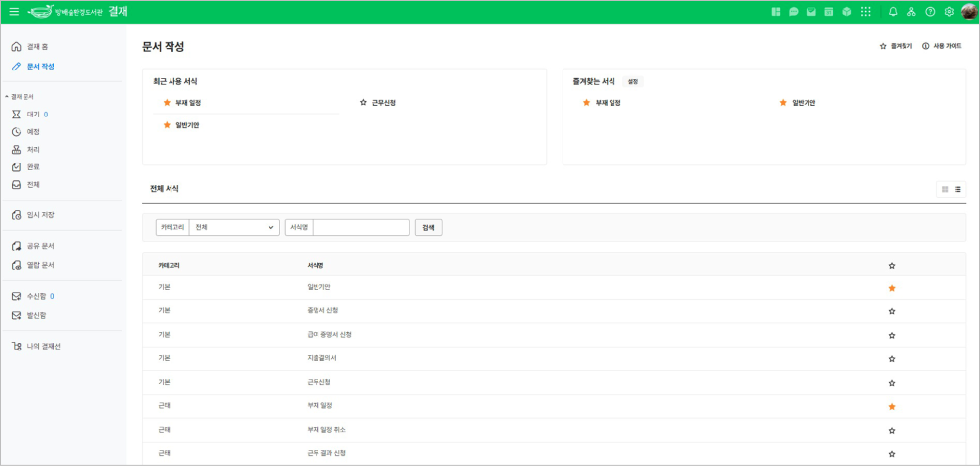This screenshot has height=466, width=980.
Task: Click the user profile avatar
Action: [x=966, y=12]
